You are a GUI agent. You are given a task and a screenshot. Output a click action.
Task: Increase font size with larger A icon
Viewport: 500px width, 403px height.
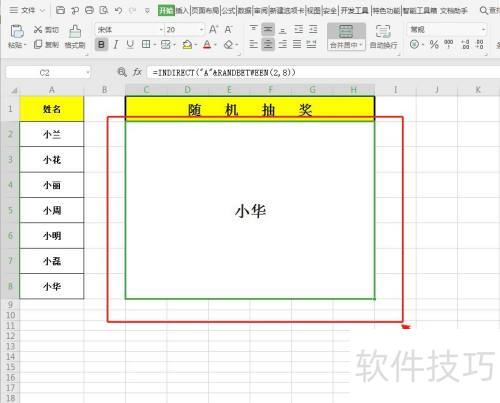[214, 30]
